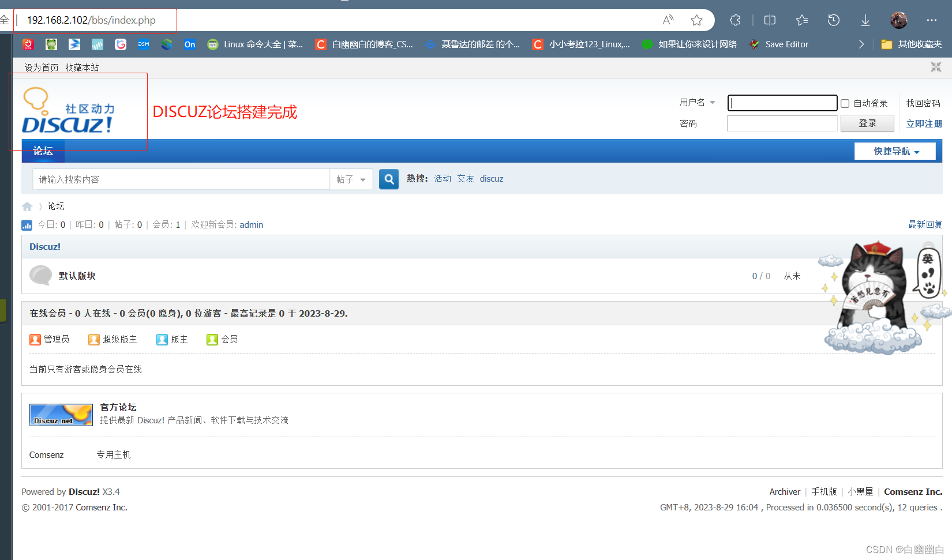952x560 pixels.
Task: Open Archiver footer link
Action: click(785, 492)
